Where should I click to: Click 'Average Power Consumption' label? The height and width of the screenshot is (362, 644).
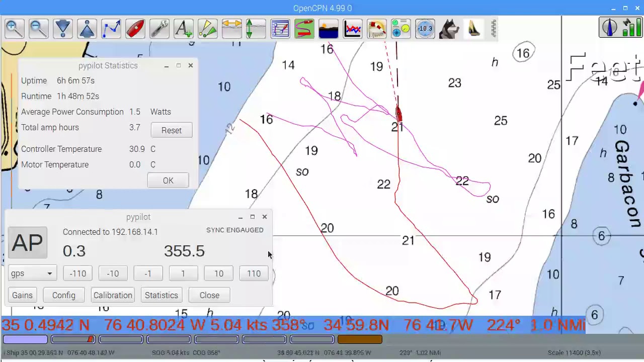(x=72, y=112)
